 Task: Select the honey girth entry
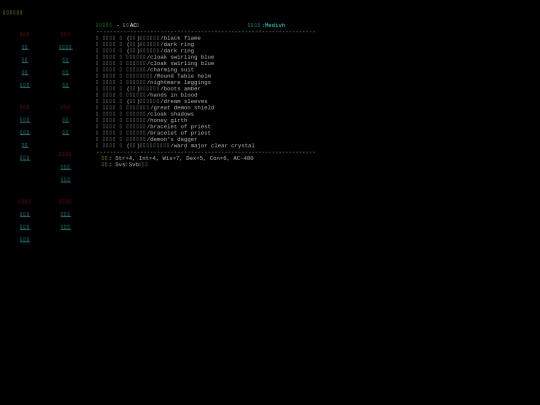click(x=142, y=120)
